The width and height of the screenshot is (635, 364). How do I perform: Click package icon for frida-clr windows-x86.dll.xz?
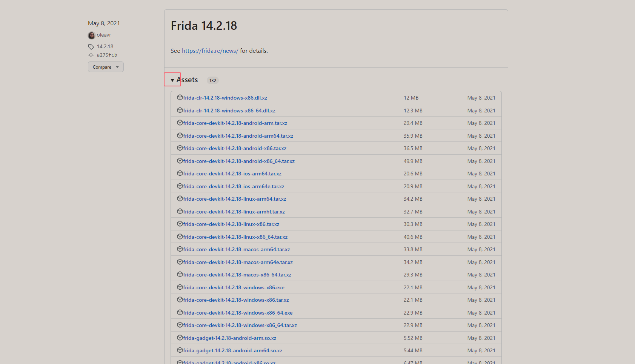click(x=180, y=97)
